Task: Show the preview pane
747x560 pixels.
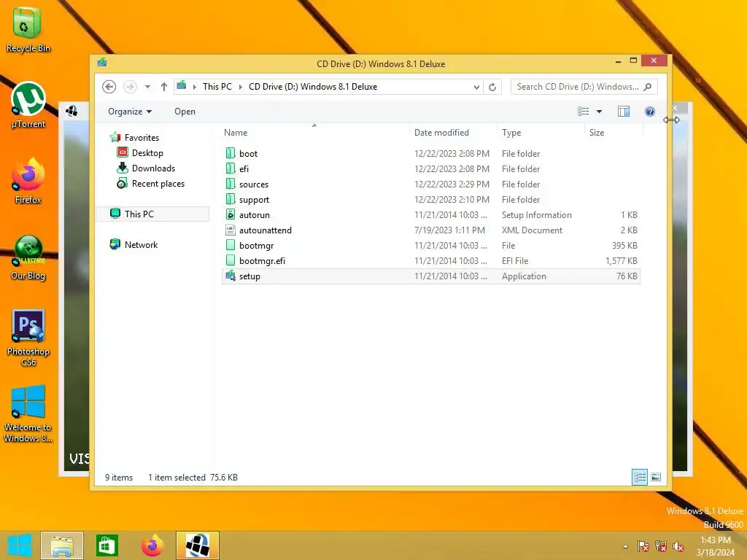Action: pos(623,112)
